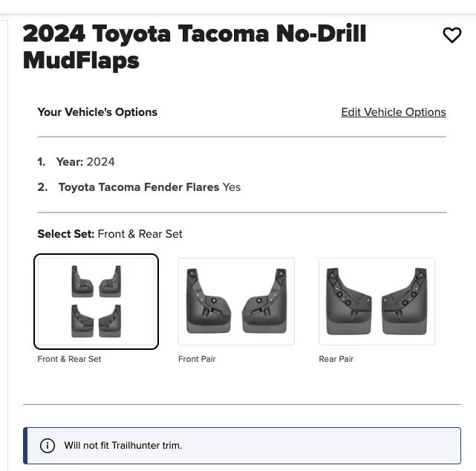Click the selected set name beside Select Set
The image size is (476, 471).
[140, 234]
